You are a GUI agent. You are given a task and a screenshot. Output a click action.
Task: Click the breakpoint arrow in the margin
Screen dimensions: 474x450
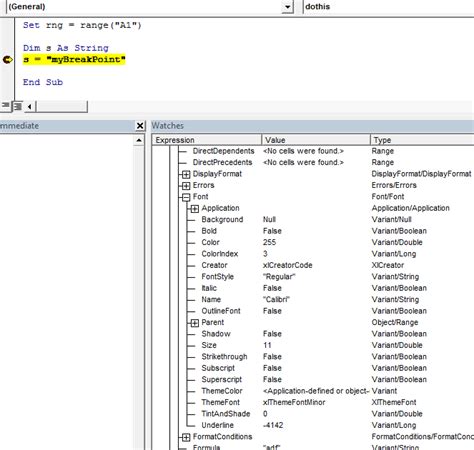(x=7, y=60)
